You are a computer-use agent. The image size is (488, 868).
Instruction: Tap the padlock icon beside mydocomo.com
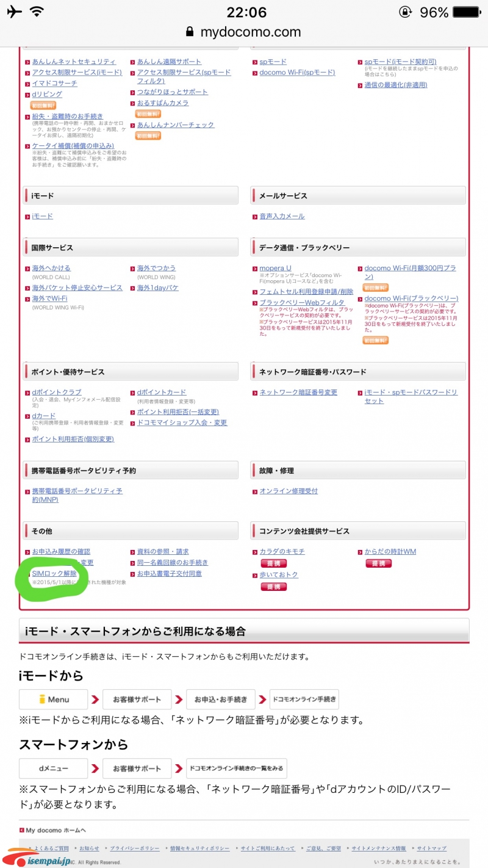190,32
